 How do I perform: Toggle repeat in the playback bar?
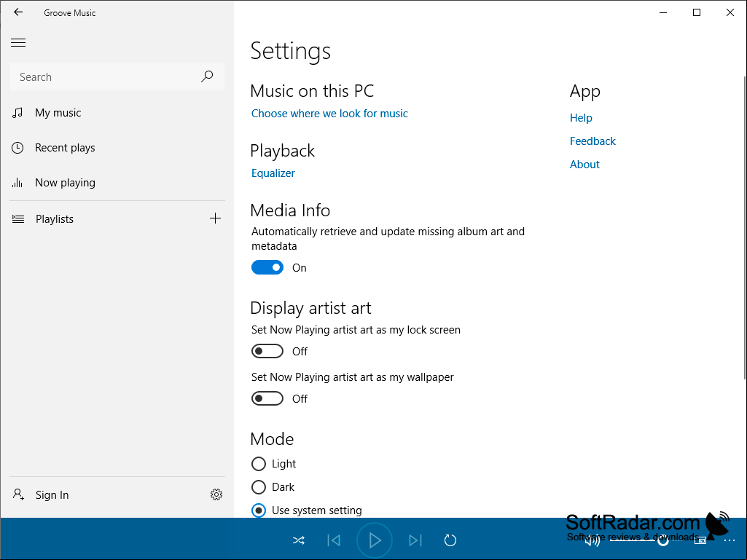click(x=450, y=540)
